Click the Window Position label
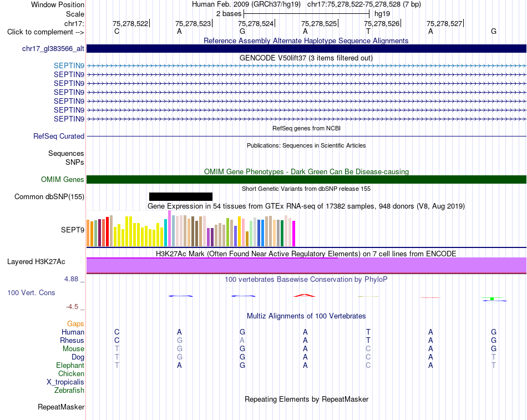The width and height of the screenshot is (527, 420). click(x=58, y=4)
